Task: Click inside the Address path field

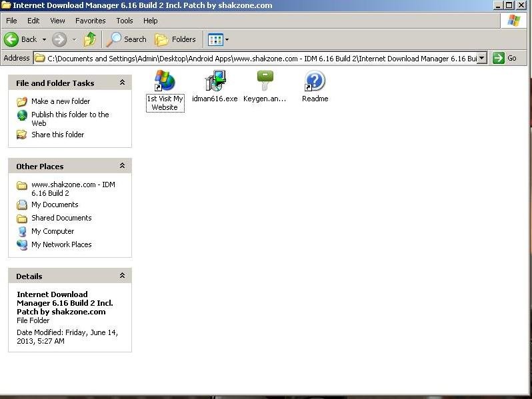Action: [261, 59]
